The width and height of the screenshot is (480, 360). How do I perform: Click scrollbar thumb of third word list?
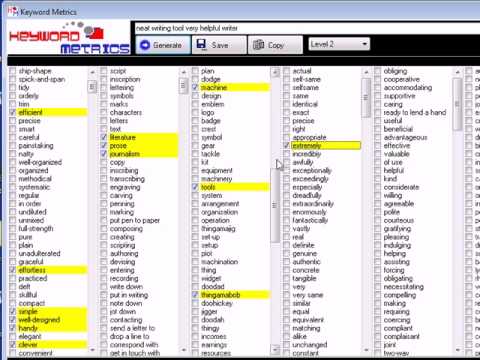click(x=275, y=205)
